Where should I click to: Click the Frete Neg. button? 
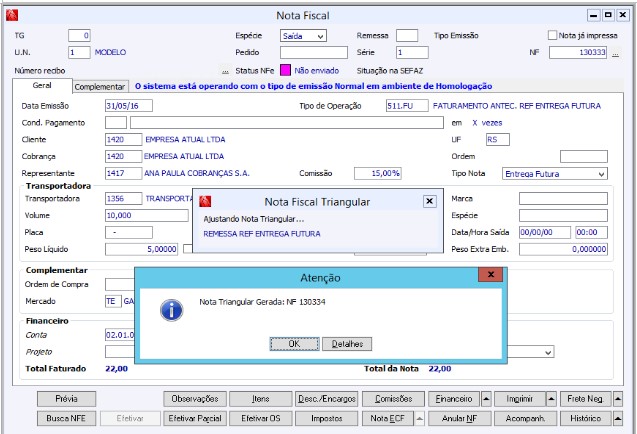pos(585,399)
